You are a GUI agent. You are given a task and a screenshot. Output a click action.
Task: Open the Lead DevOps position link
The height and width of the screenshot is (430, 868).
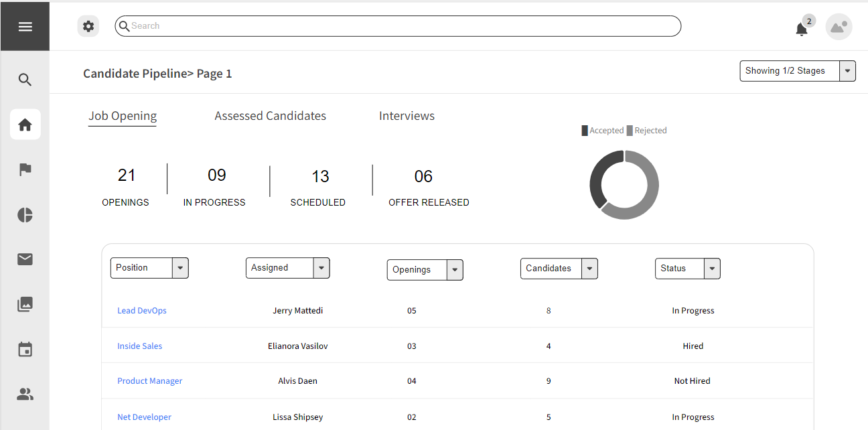142,311
